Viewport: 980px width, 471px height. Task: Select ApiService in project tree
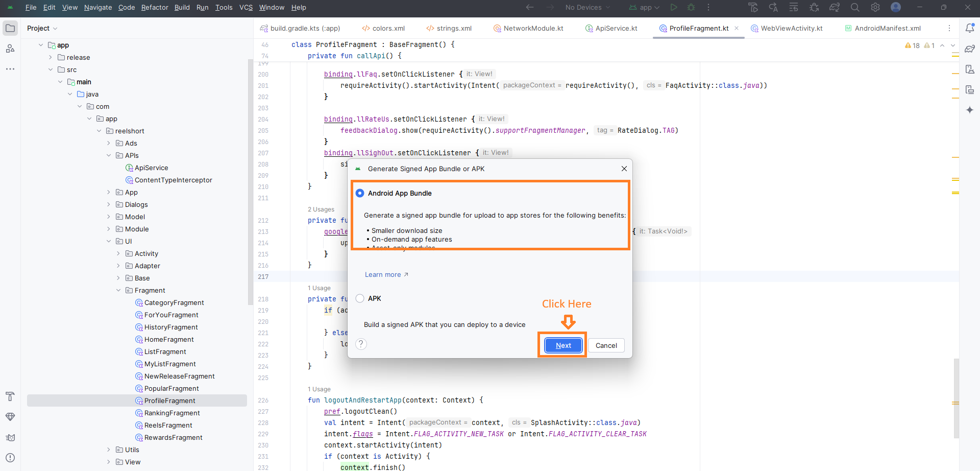(146, 168)
